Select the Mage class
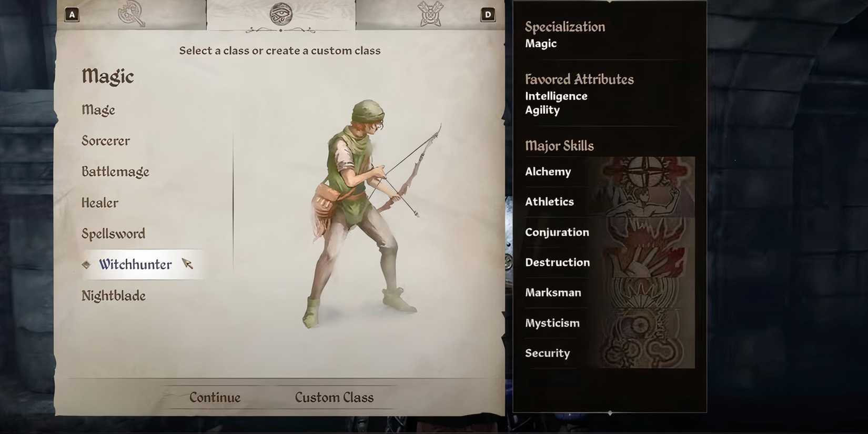This screenshot has height=434, width=868. coord(98,110)
